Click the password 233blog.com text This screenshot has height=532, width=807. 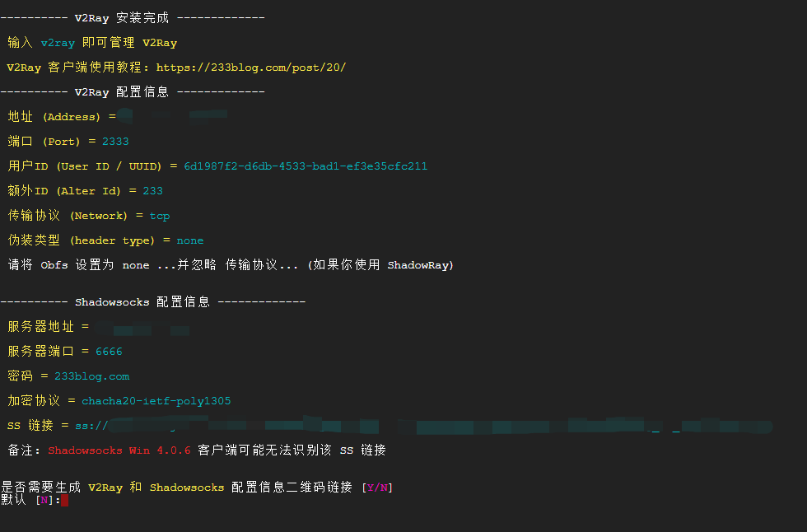91,376
